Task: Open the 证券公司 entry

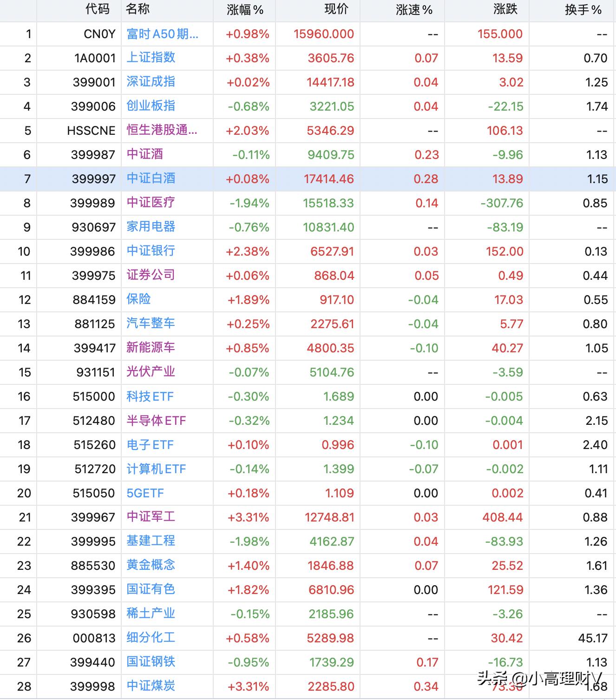Action: coord(151,275)
